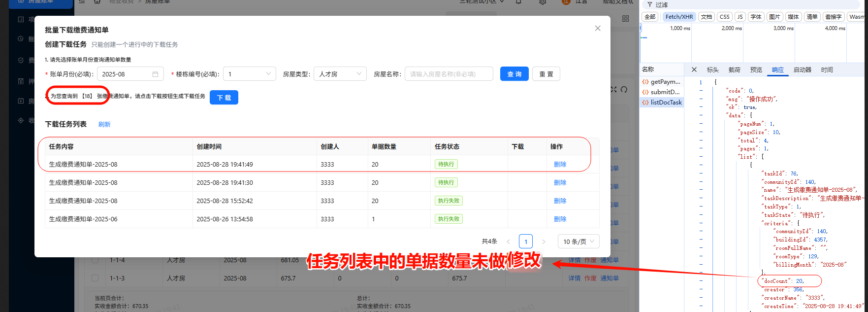Collapse the criteria object in JSON response
The width and height of the screenshot is (868, 312).
tap(701, 223)
